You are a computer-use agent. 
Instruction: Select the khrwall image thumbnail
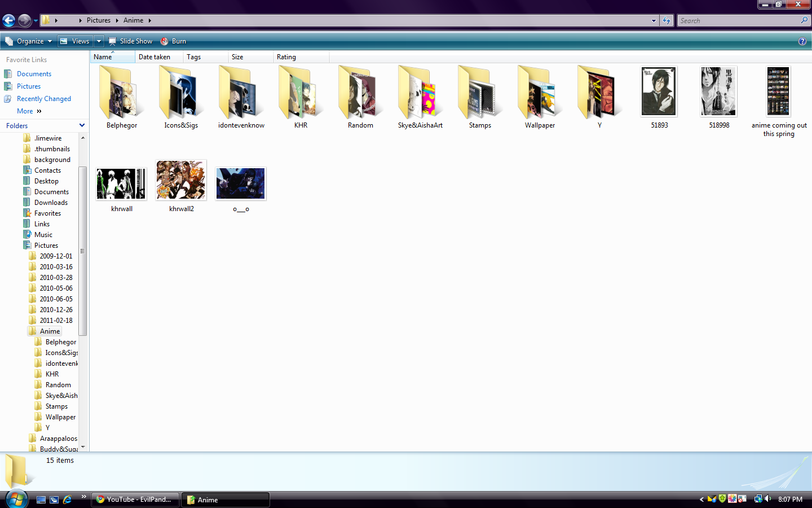121,183
